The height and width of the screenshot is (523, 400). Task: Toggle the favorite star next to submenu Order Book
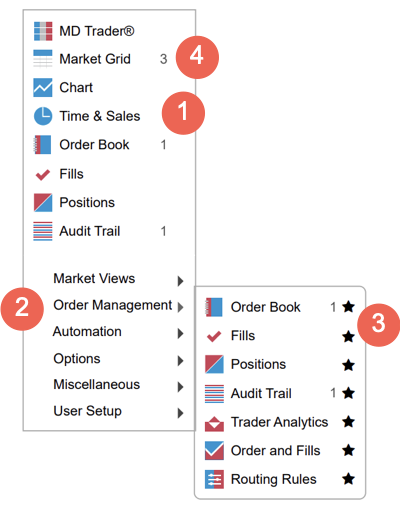[349, 307]
